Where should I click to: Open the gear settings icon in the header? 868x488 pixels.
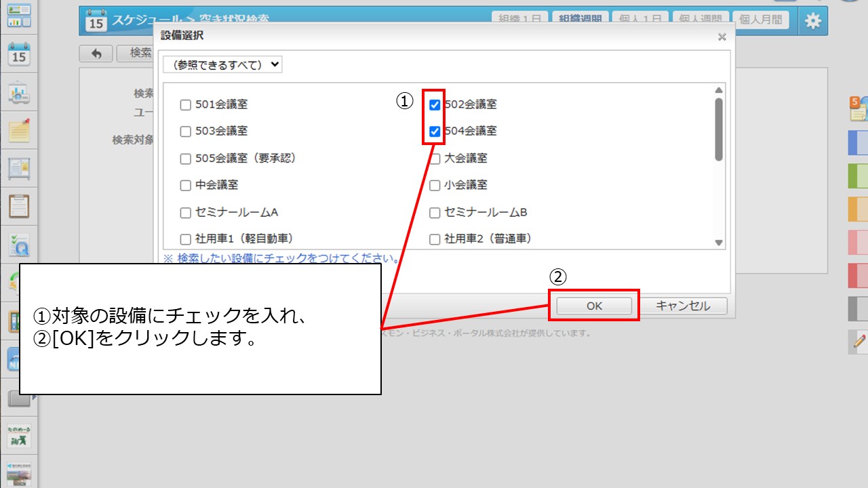point(812,21)
